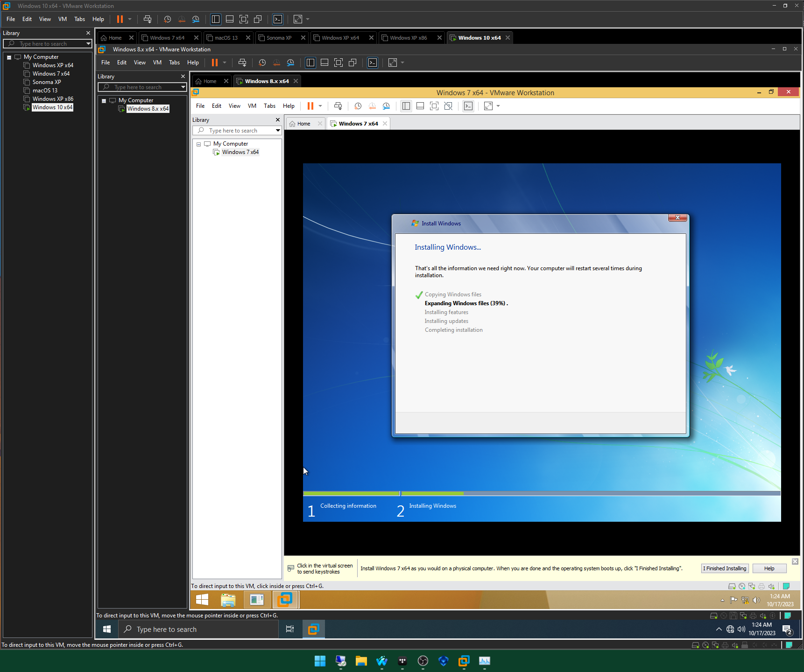
Task: Switch to the macOS 13 tab
Action: (x=226, y=38)
